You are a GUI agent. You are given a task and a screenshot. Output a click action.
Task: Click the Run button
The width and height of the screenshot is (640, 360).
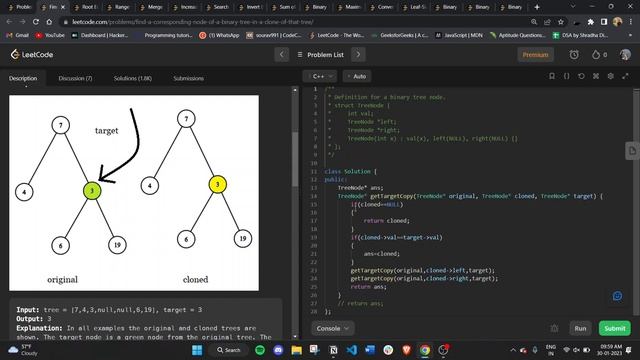(580, 328)
